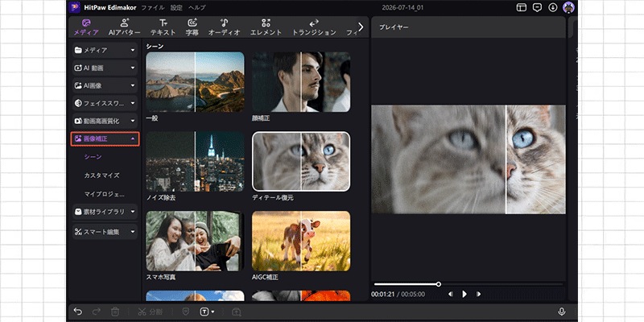Open the ヘルプ menu
The width and height of the screenshot is (644, 322).
[197, 7]
